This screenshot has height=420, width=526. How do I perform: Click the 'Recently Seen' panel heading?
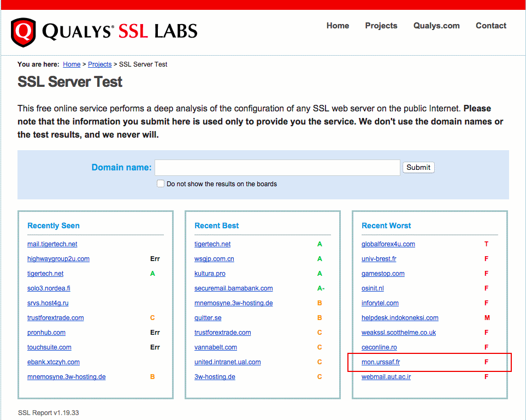54,226
